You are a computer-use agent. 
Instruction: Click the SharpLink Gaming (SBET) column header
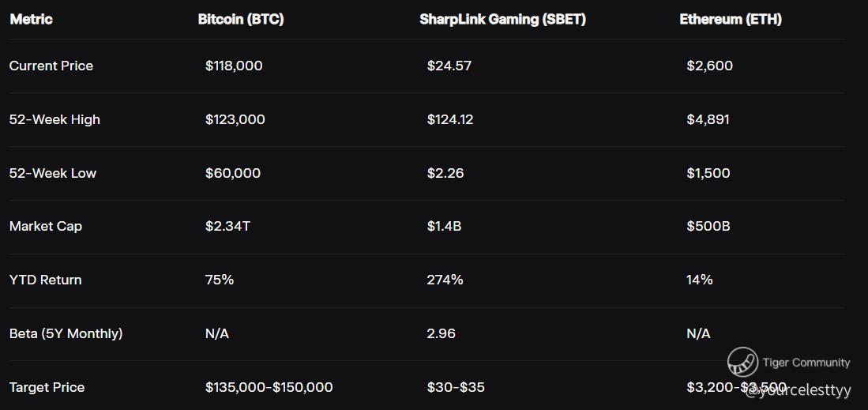click(502, 20)
